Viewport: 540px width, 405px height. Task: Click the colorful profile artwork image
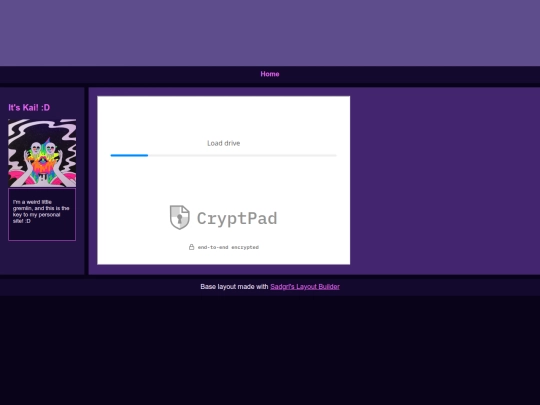42,153
